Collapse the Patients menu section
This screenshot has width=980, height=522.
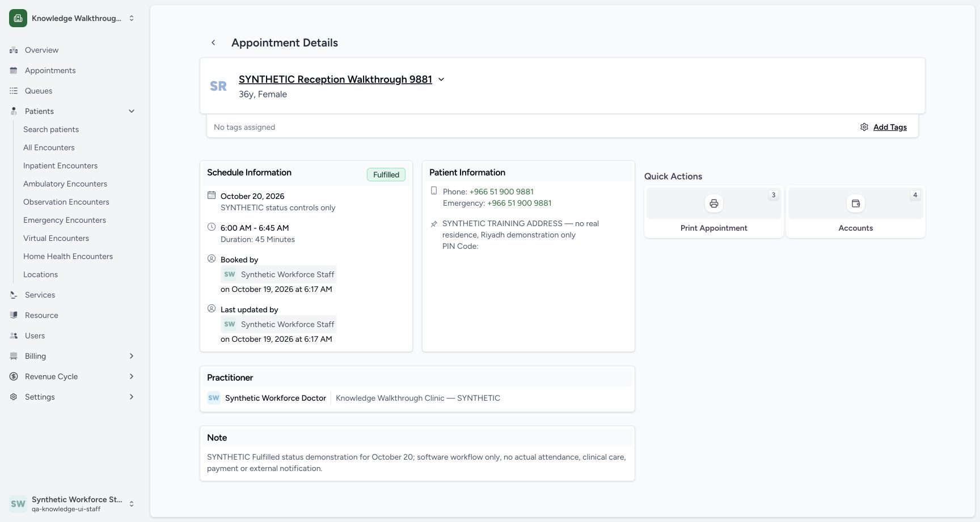click(x=132, y=111)
